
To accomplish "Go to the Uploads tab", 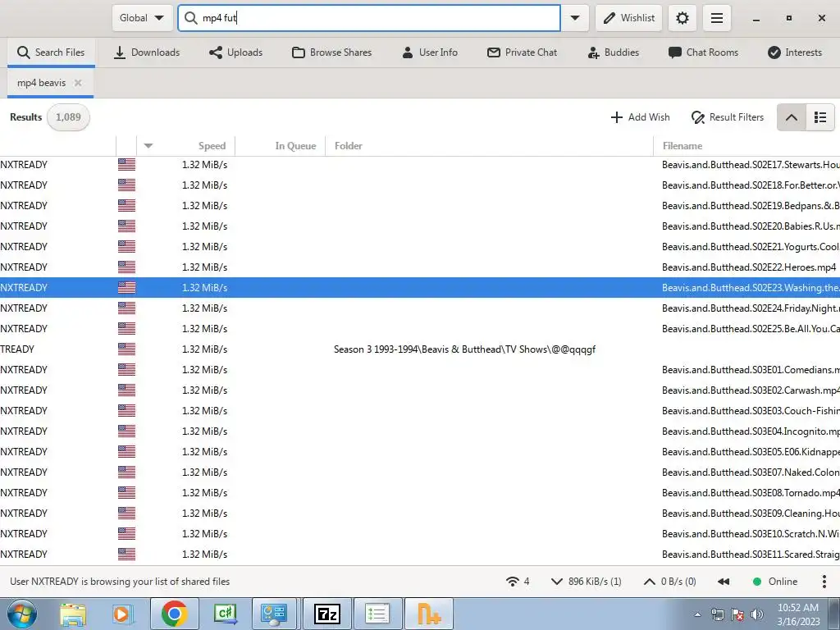I will [x=235, y=52].
